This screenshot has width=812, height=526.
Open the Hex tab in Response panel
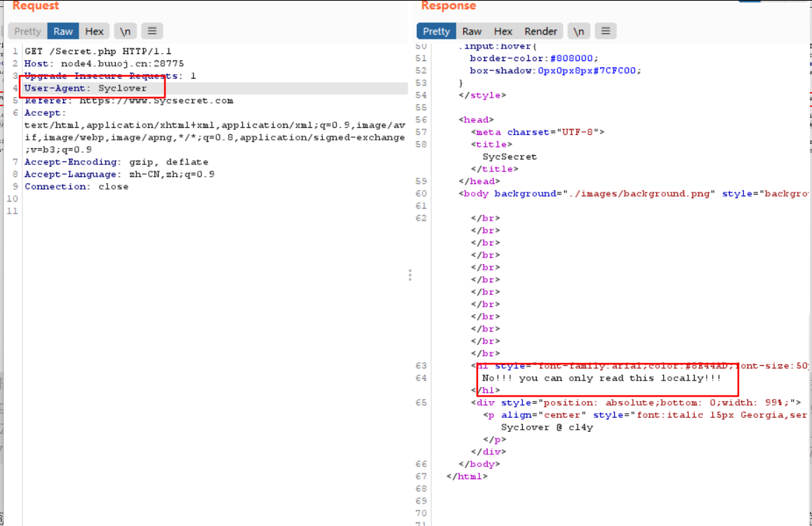[x=502, y=31]
